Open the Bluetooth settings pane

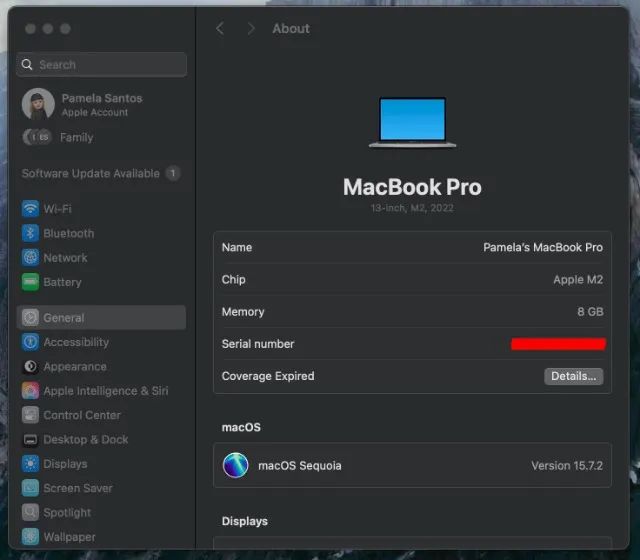69,233
